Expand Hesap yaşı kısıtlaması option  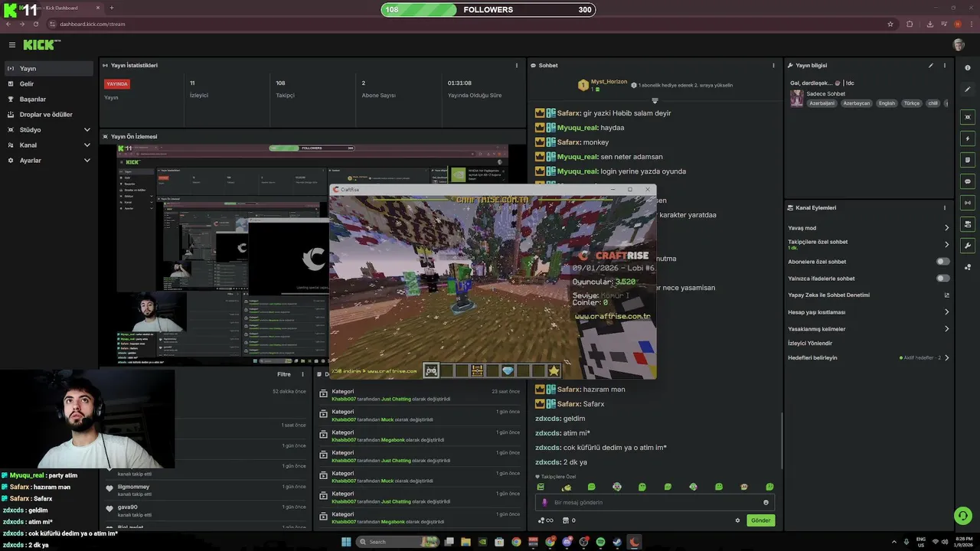pos(946,312)
